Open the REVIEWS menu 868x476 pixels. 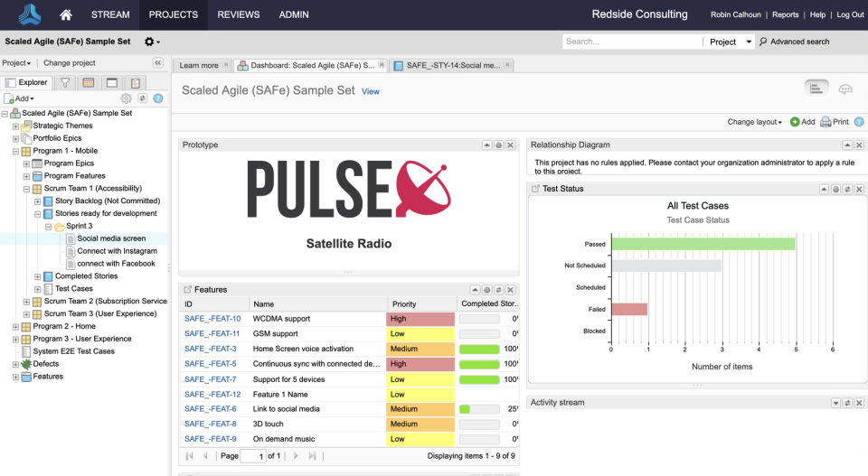[239, 15]
